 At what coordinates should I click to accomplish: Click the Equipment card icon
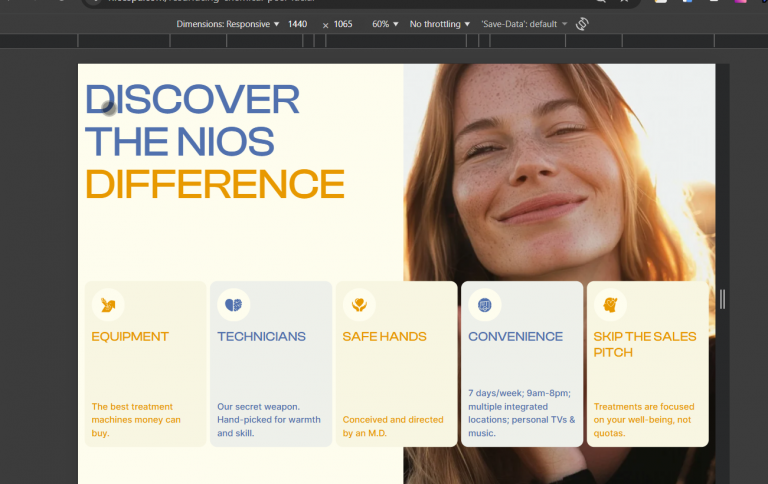pyautogui.click(x=108, y=304)
